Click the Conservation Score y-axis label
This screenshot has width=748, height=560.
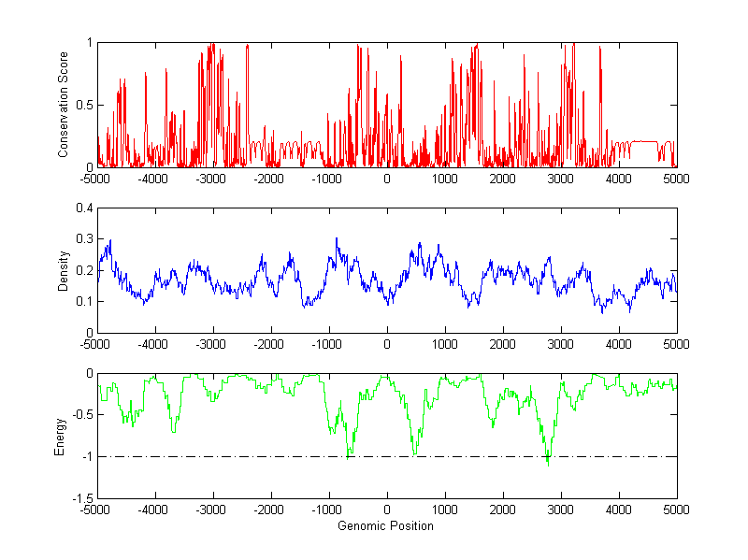coord(64,105)
